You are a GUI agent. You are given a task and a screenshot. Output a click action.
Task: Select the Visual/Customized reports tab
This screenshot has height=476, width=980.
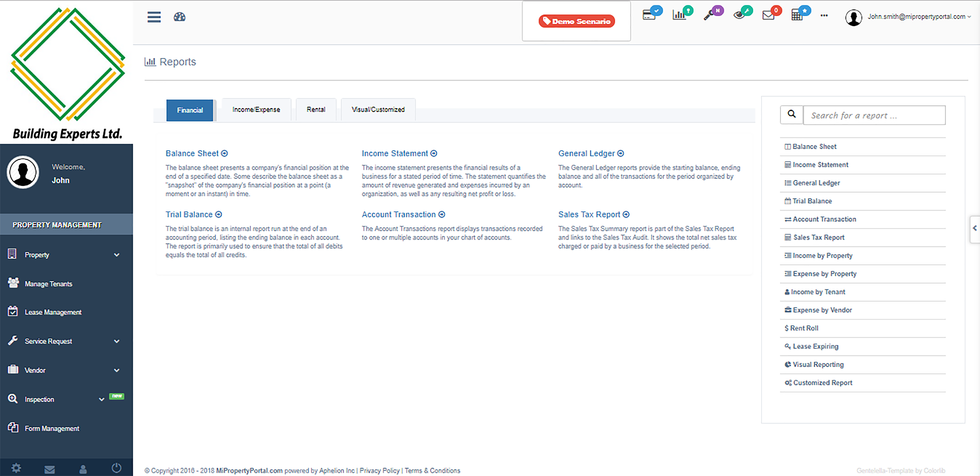tap(378, 110)
